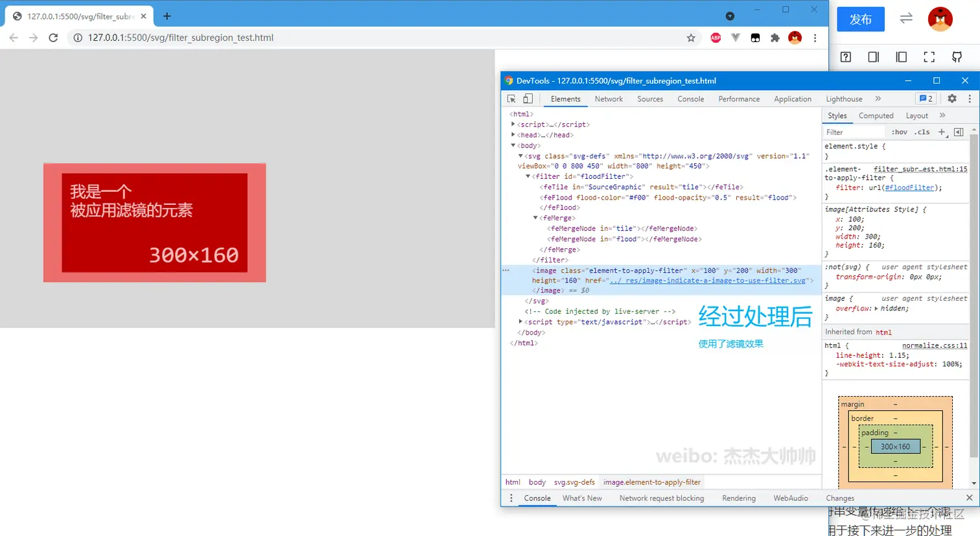
Task: Open the 2 messages issues badge
Action: (926, 99)
